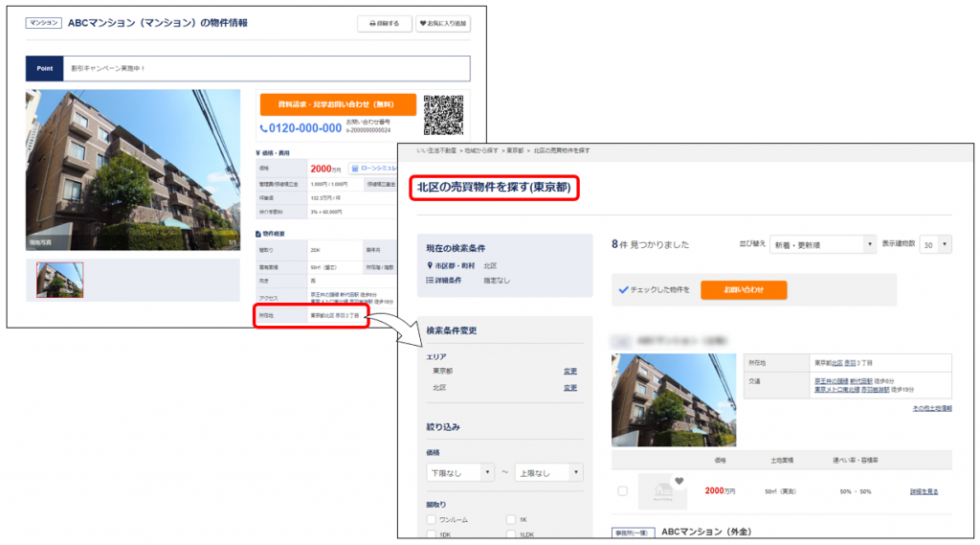Enable the ワンルーム floor plan checkbox
Screen dimensions: 980x545
(x=432, y=519)
